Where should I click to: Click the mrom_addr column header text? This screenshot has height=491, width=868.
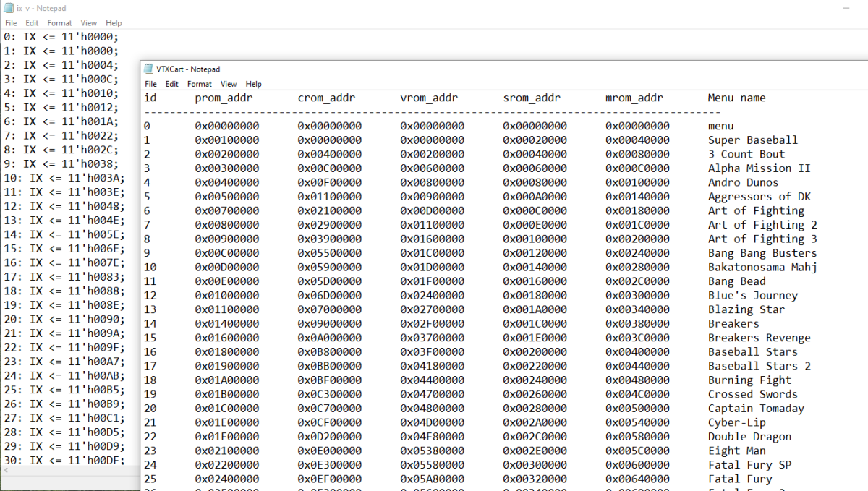pyautogui.click(x=634, y=98)
